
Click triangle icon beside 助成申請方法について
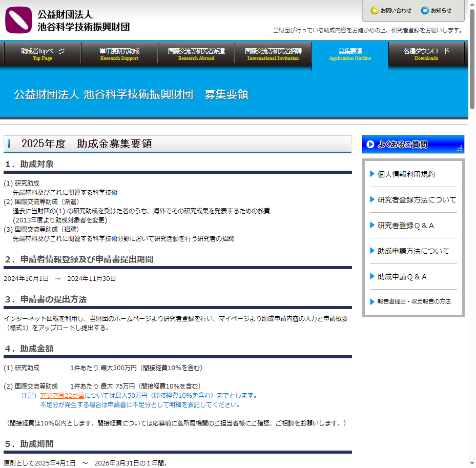372,251
